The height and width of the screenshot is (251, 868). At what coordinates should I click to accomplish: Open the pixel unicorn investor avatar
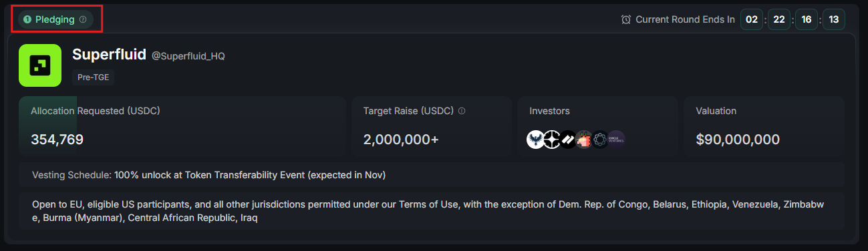[584, 140]
